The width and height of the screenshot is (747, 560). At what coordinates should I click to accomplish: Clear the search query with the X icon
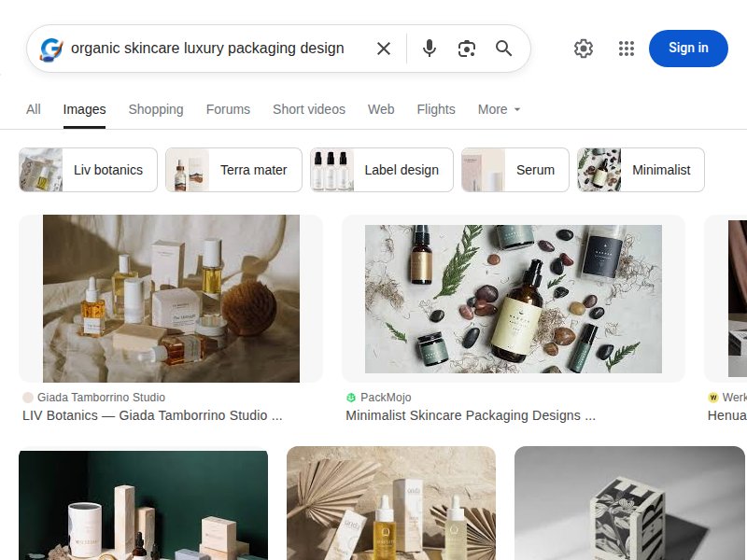pos(383,48)
